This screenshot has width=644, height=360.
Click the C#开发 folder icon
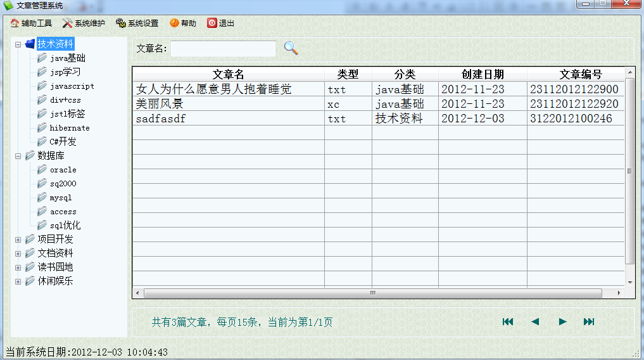point(42,141)
